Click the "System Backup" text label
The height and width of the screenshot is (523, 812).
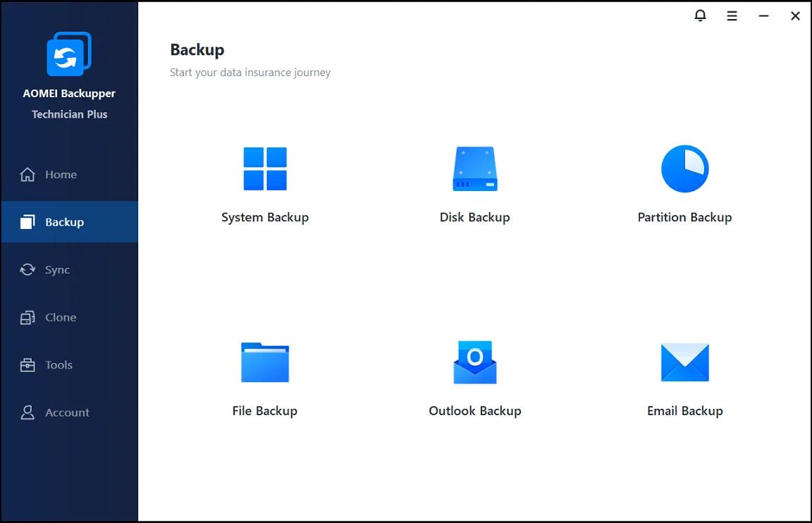(x=265, y=217)
